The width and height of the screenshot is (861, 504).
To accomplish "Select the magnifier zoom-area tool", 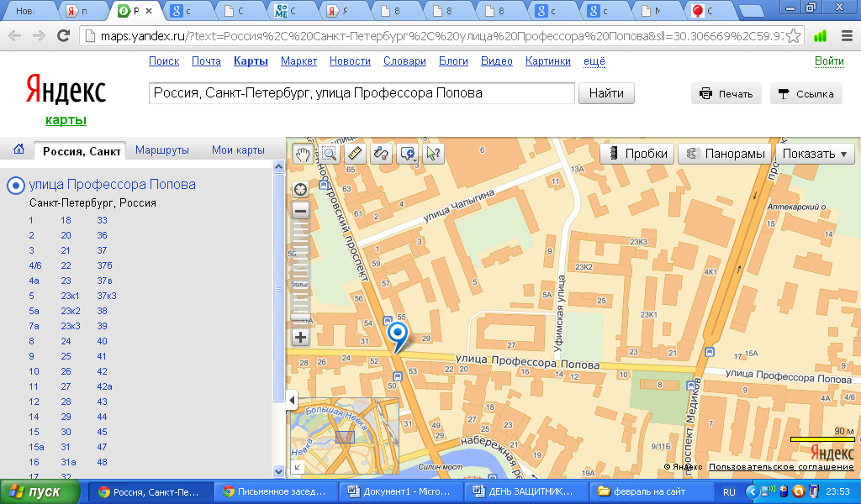I will click(329, 154).
